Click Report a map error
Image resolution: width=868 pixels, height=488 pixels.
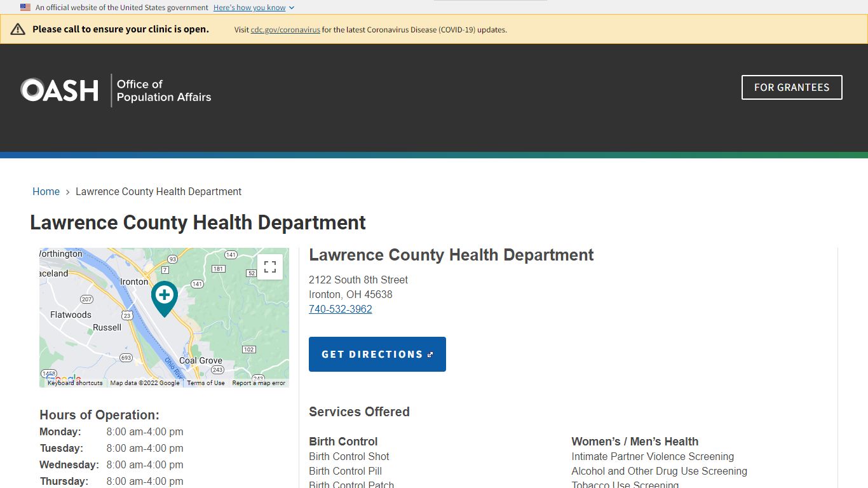click(259, 383)
